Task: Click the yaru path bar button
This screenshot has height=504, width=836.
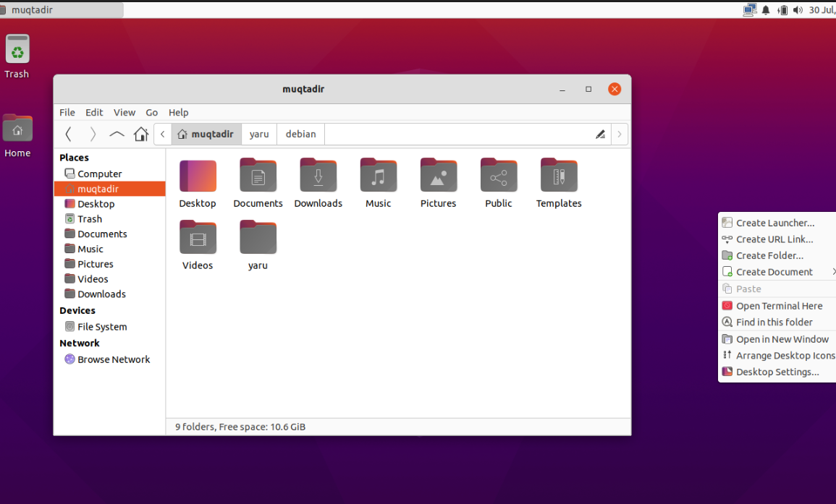Action: [259, 134]
